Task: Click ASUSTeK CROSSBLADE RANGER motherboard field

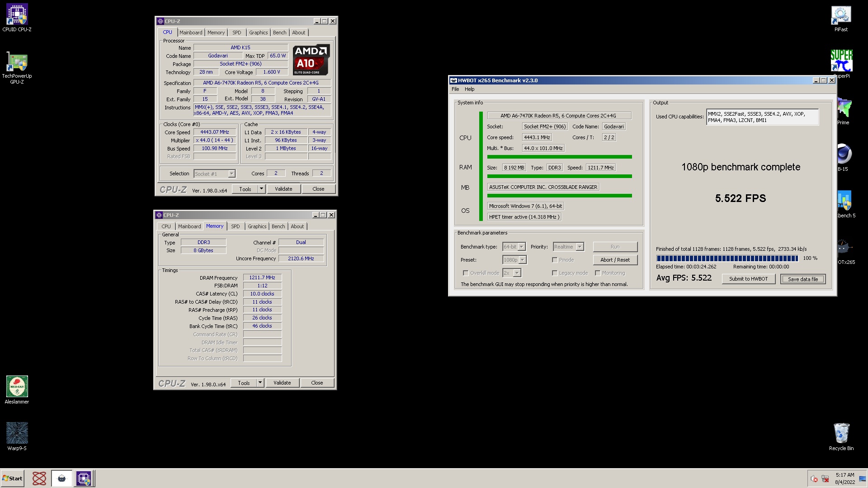Action: [543, 187]
